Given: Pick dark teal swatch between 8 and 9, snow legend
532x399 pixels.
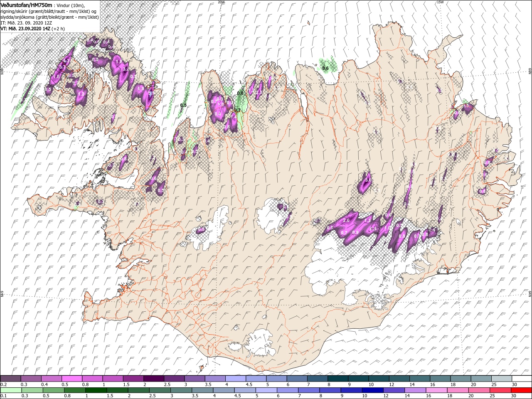Looking at the screenshot, I should [338, 379].
